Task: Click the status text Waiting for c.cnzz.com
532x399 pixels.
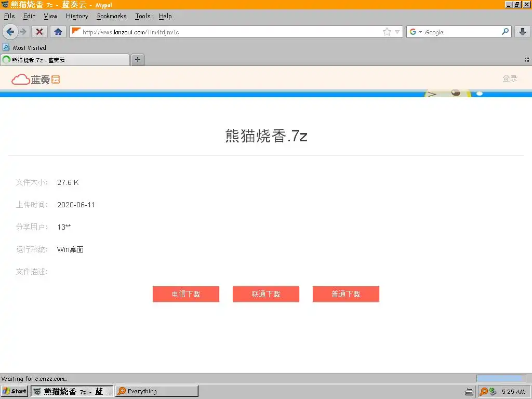Action: tap(34, 379)
